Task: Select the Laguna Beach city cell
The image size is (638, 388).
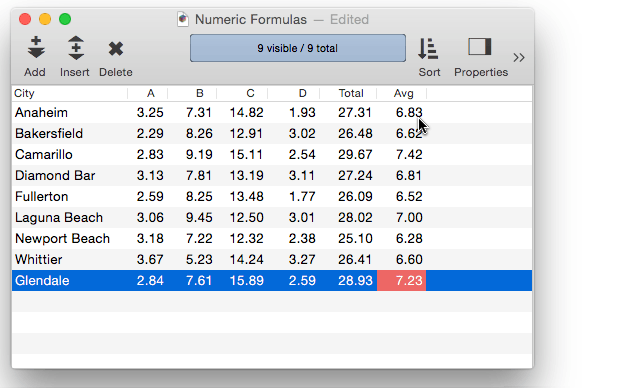Action: pos(59,218)
